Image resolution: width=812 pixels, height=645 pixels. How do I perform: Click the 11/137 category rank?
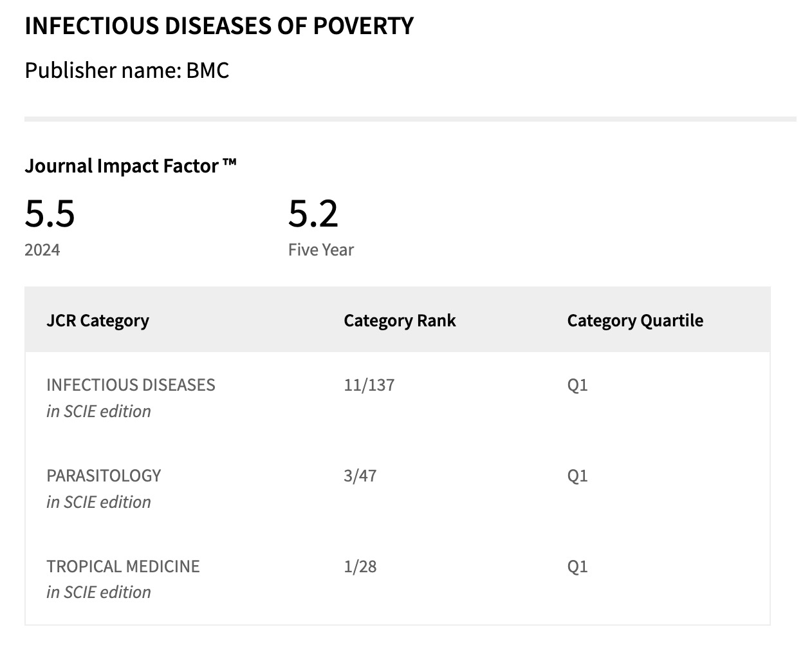[x=369, y=385]
